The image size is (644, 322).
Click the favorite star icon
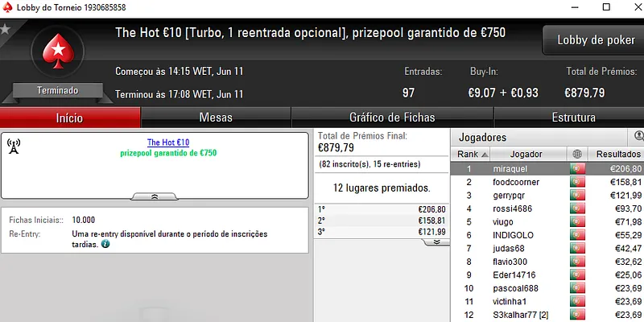(5, 29)
